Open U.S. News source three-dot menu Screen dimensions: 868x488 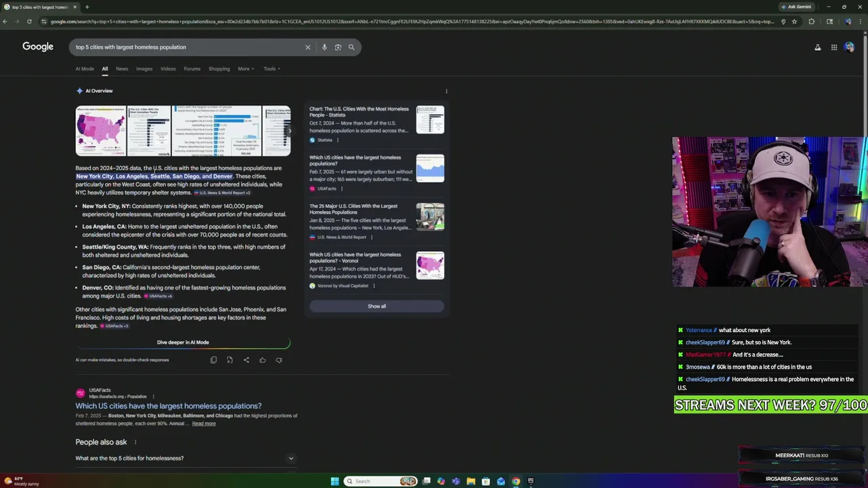372,237
